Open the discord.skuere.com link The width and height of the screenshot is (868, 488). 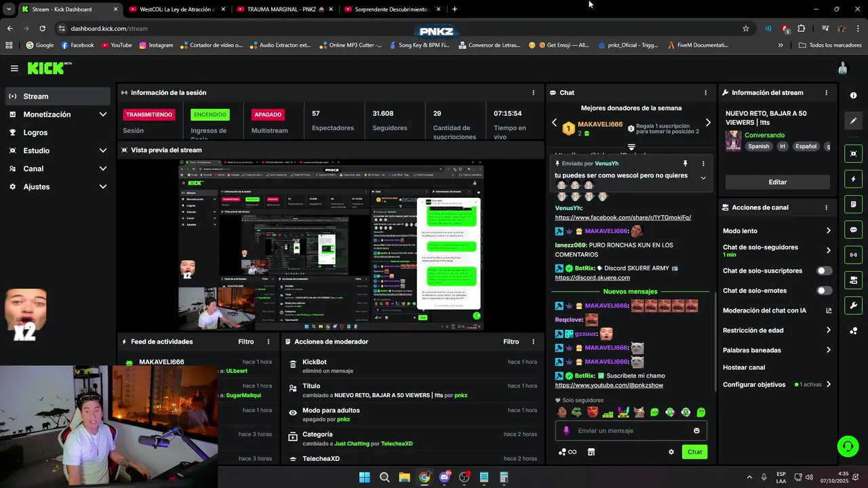point(592,278)
